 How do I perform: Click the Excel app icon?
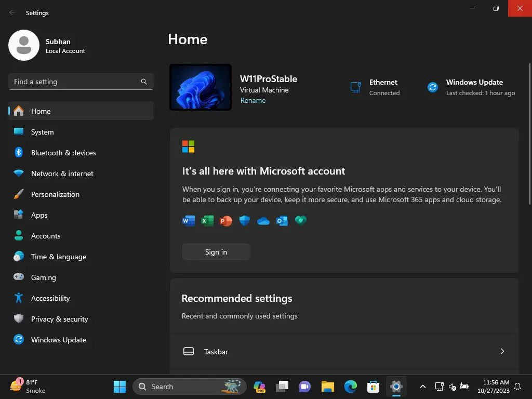(207, 221)
